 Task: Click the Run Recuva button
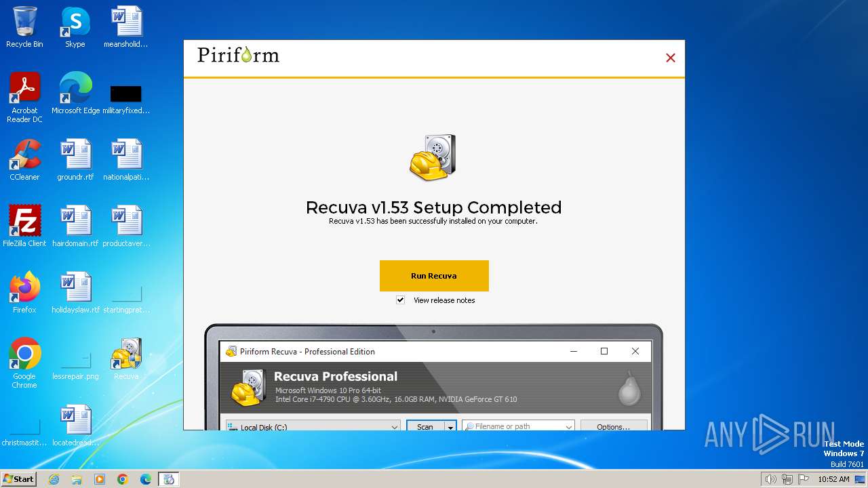(434, 276)
